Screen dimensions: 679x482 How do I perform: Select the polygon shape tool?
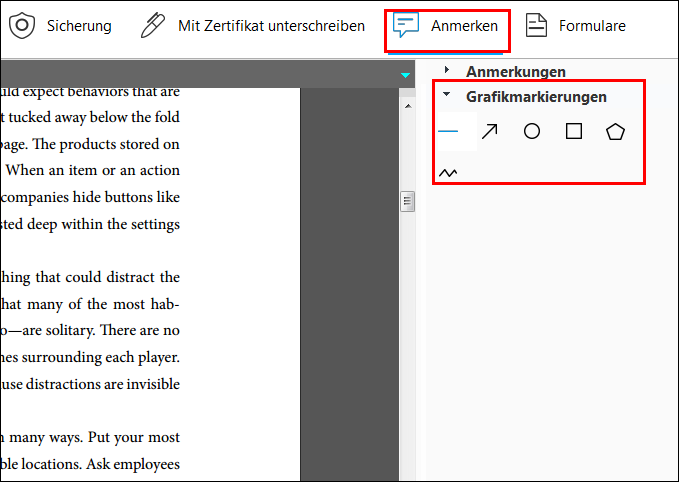615,131
